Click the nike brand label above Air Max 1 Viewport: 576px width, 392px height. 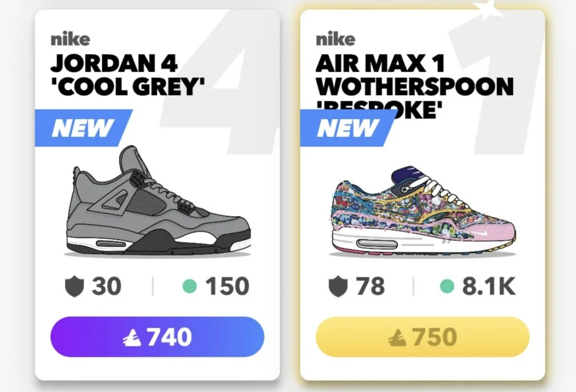click(335, 39)
